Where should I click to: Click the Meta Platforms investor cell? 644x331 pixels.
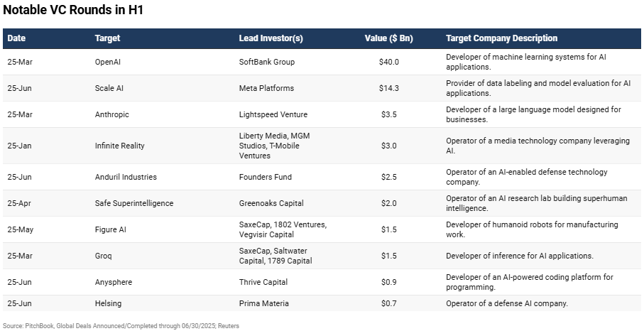coord(266,88)
